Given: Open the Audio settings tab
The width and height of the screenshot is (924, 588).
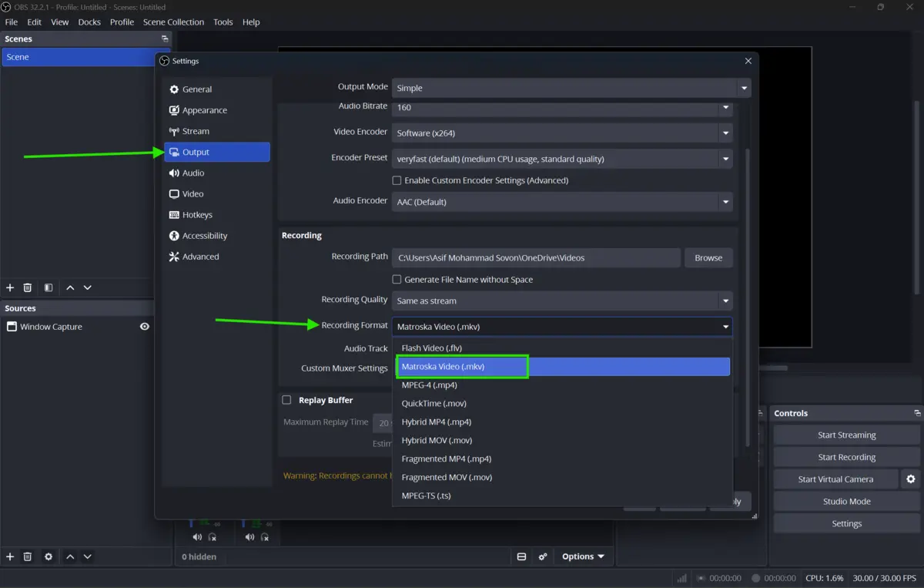Looking at the screenshot, I should click(217, 173).
